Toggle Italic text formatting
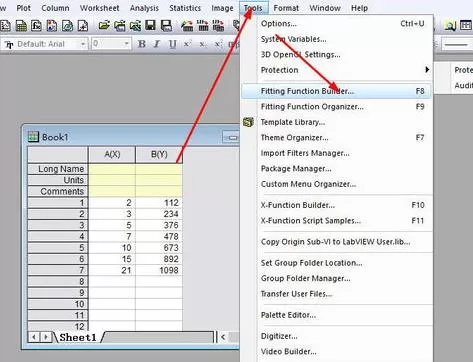Screen dimensions: 473x362 point(157,44)
